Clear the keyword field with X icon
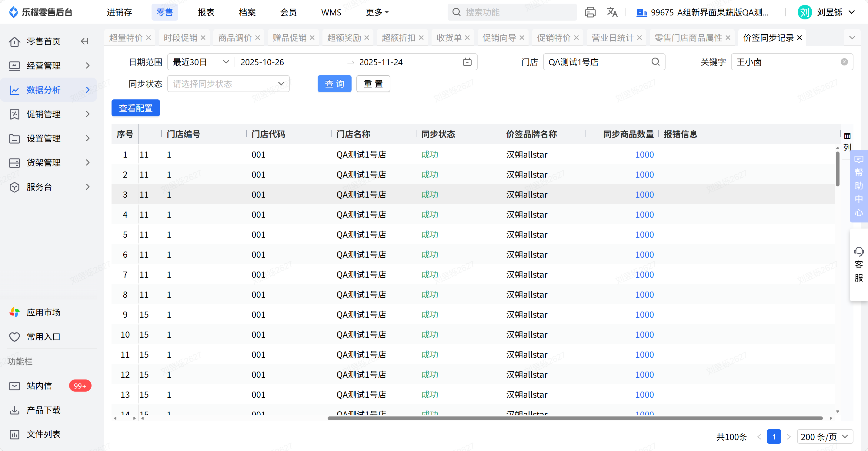868x451 pixels. click(x=844, y=62)
